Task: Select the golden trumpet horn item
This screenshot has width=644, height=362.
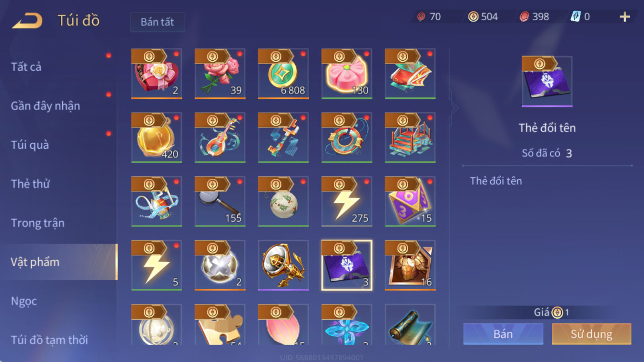Action: click(283, 265)
